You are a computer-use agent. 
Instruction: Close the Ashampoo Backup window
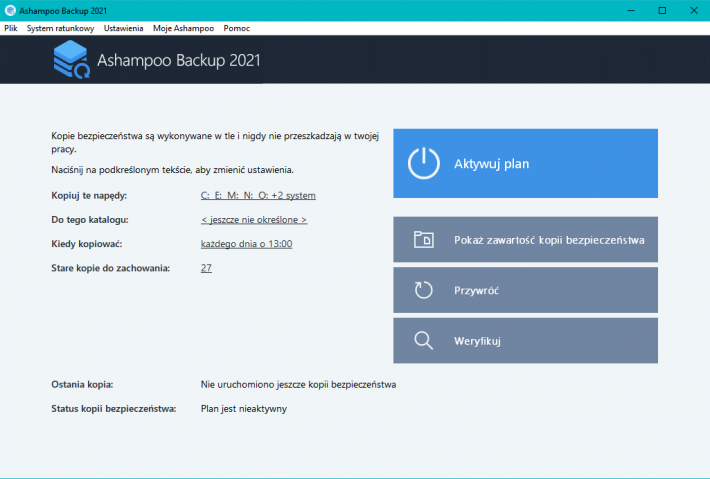[x=694, y=10]
